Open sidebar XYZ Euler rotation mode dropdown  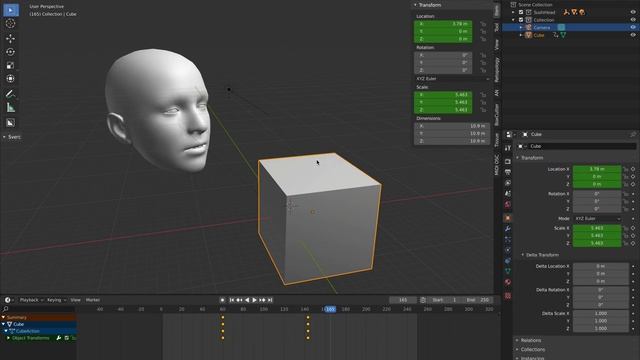click(x=452, y=79)
